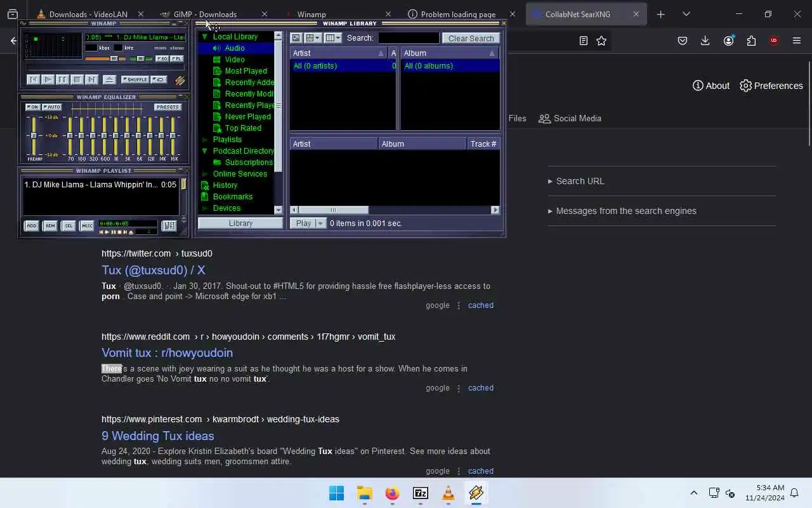Click library tree scroll-down arrow
This screenshot has height=508, width=812.
click(278, 210)
